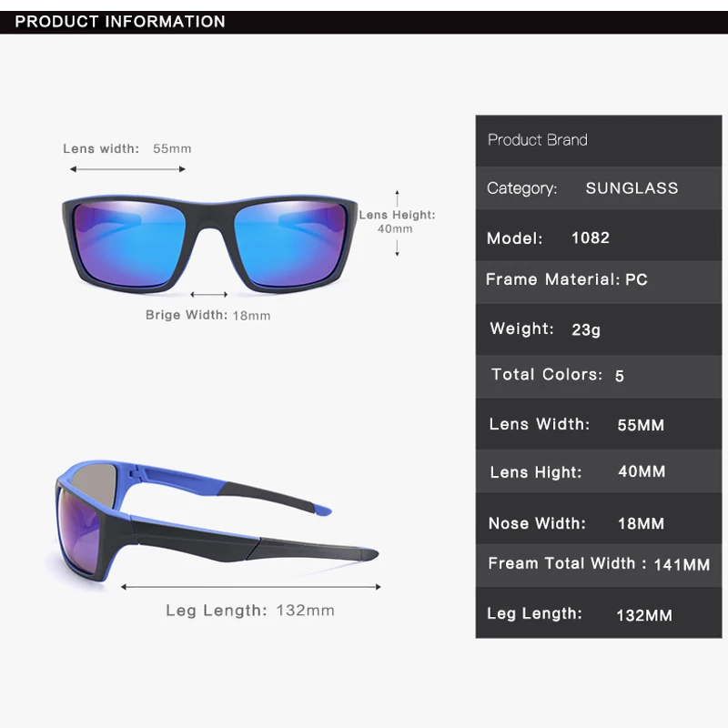Select the Product Brand row
This screenshot has height=728, width=728.
pos(599,140)
